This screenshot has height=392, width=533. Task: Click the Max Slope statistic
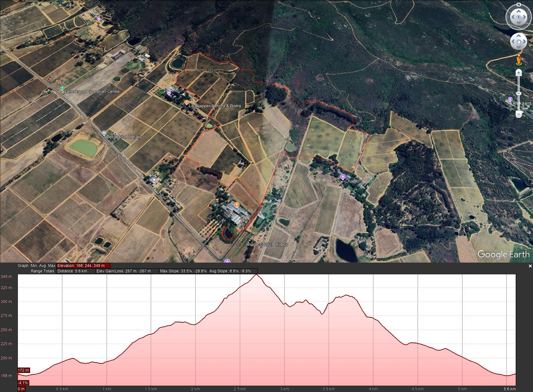point(183,271)
